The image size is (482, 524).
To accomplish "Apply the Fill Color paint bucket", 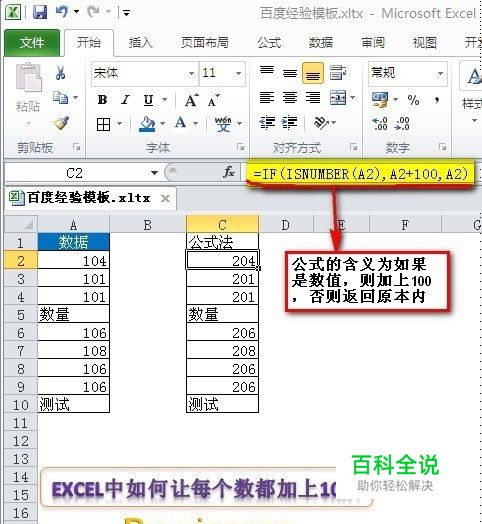I will (x=147, y=124).
